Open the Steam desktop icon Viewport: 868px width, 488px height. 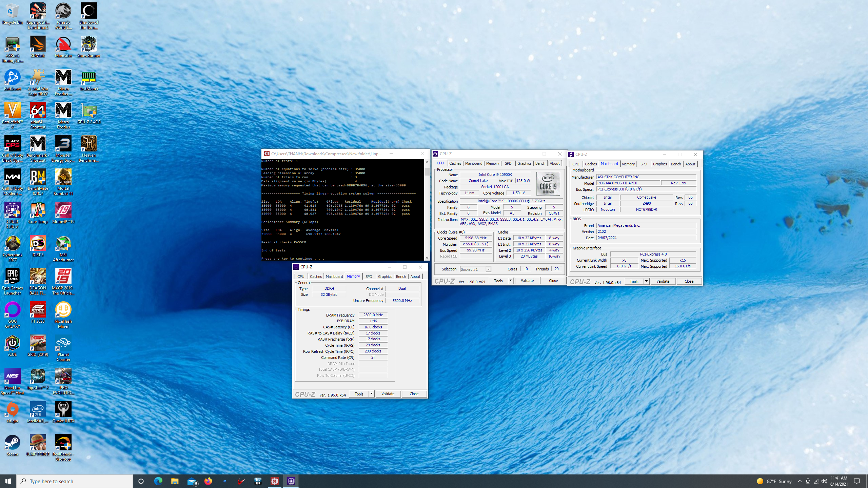click(x=12, y=445)
